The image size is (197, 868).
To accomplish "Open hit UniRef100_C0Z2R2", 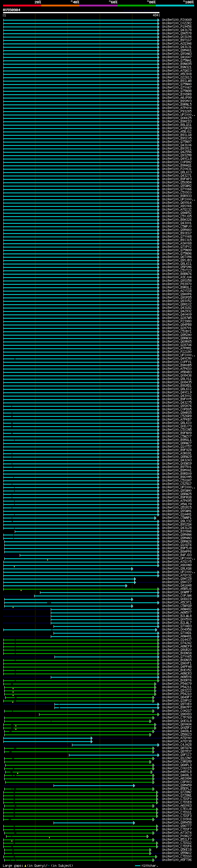I will [176, 23].
